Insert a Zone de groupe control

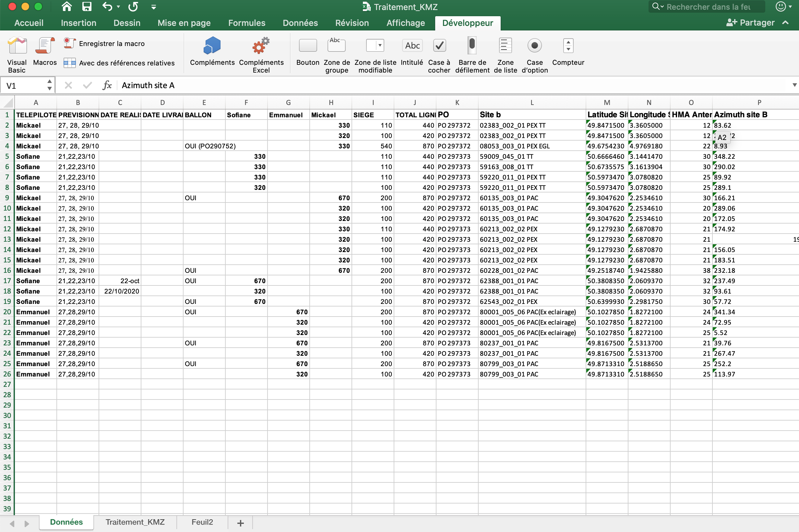pyautogui.click(x=337, y=54)
